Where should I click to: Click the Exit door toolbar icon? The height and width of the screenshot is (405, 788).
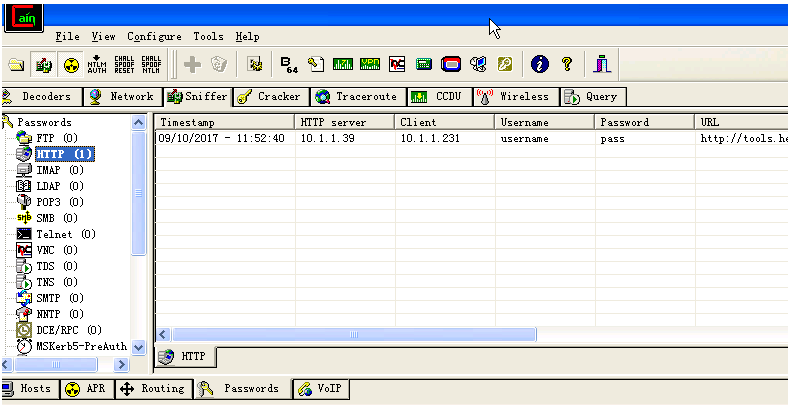[602, 64]
